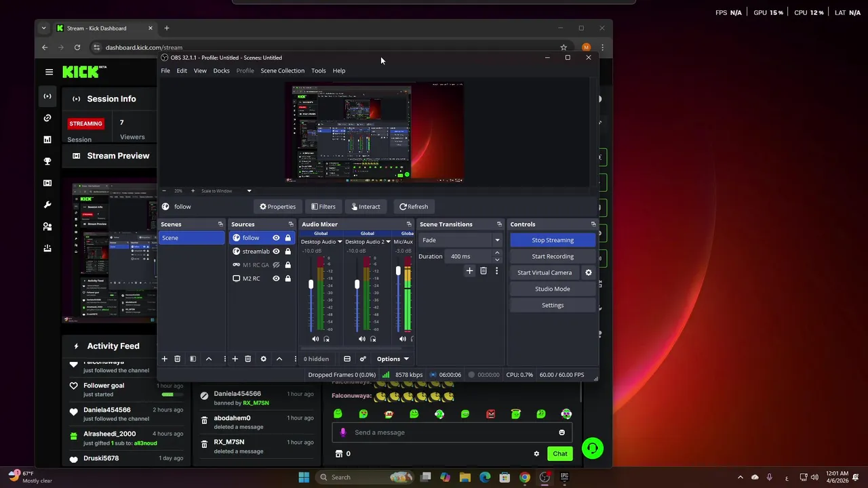
Task: Toggle visibility of streamlab source
Action: [276, 251]
